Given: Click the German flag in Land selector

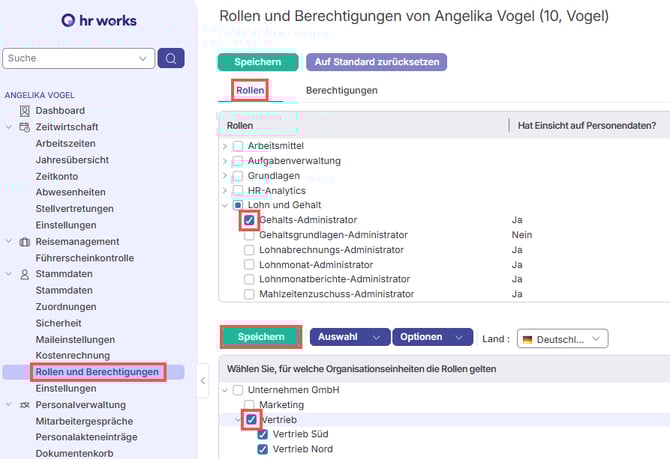Looking at the screenshot, I should click(527, 340).
